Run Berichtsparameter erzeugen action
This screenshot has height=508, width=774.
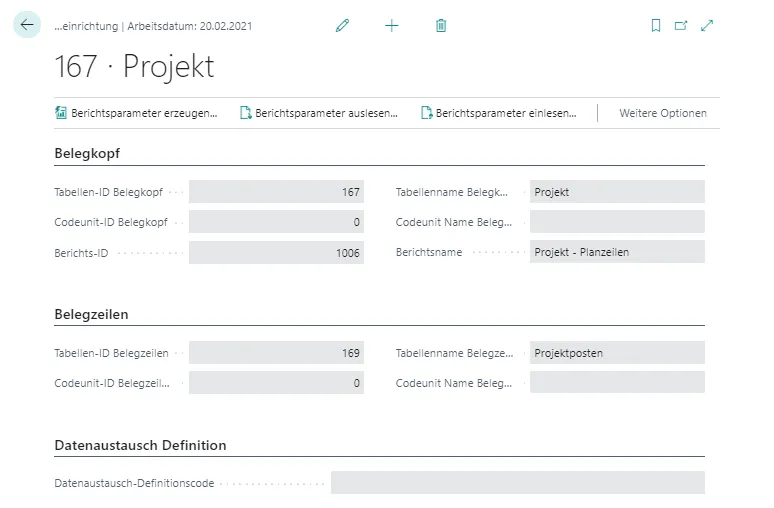[x=136, y=113]
